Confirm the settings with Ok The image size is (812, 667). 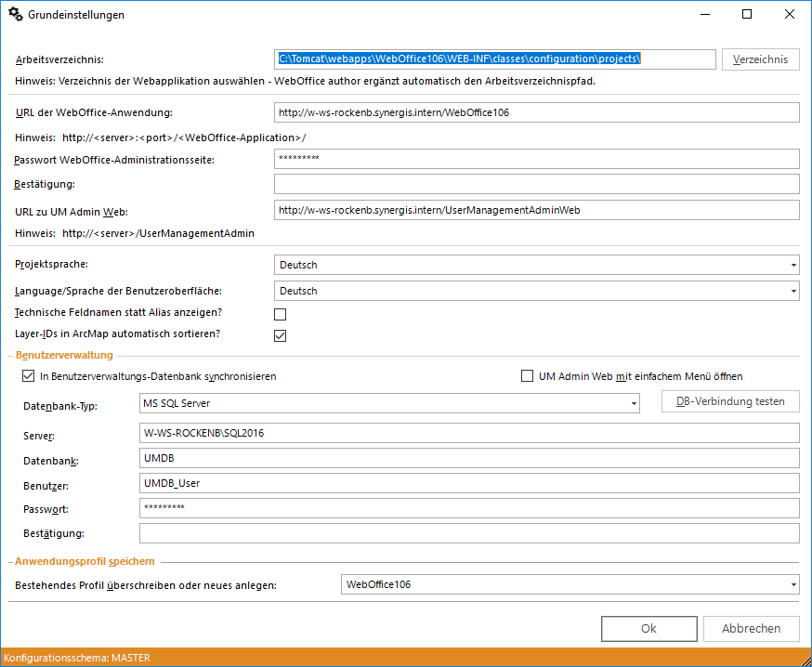coord(648,628)
